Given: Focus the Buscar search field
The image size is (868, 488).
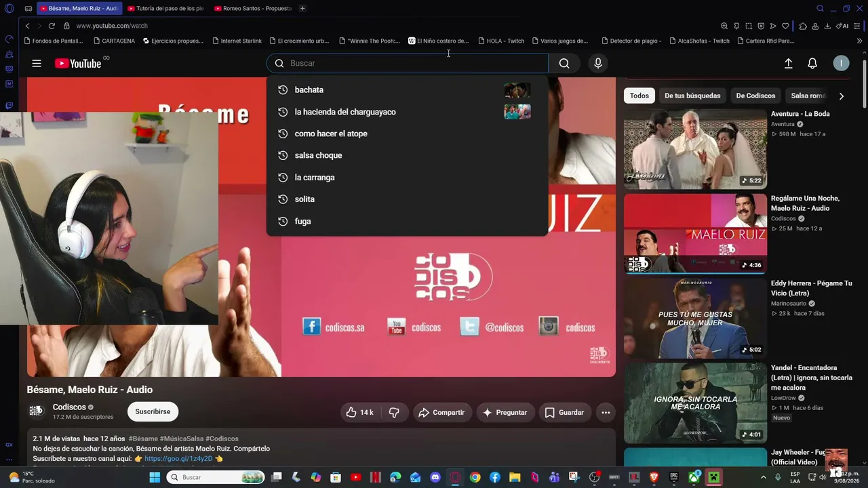Looking at the screenshot, I should (x=407, y=63).
